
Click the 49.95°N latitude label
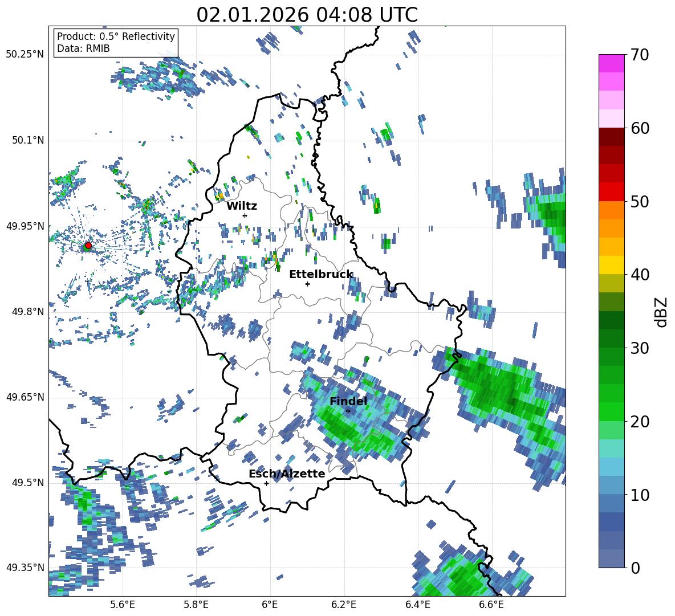pos(25,226)
